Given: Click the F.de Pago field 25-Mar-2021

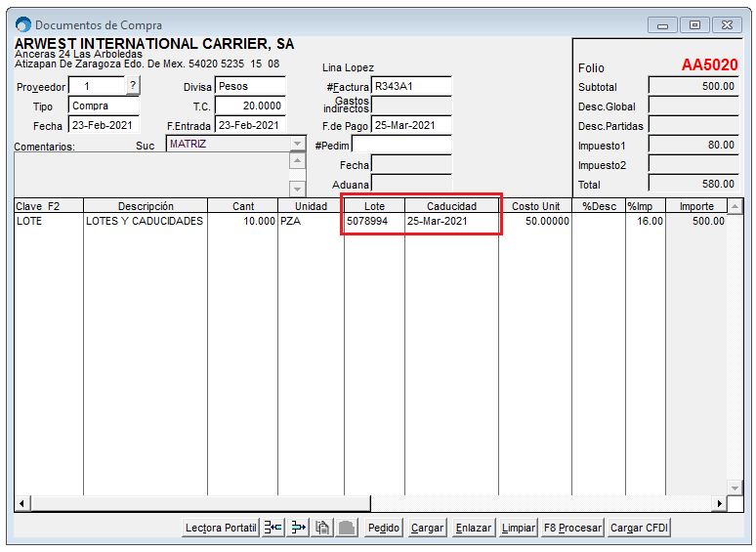Looking at the screenshot, I should click(411, 125).
